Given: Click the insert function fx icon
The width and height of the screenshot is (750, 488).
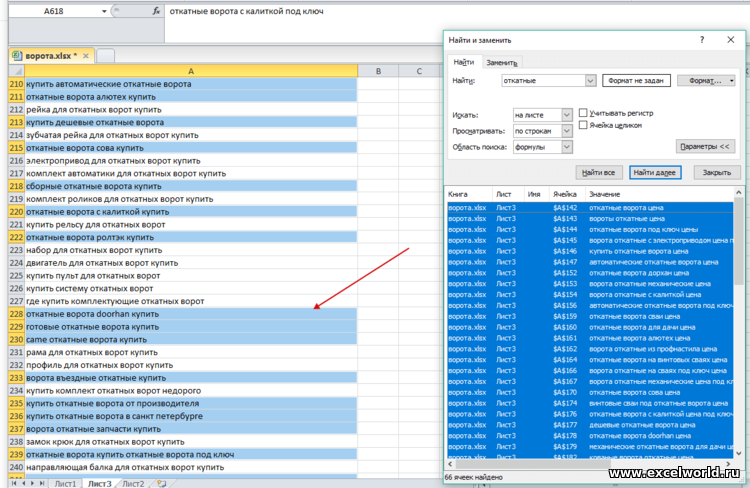Looking at the screenshot, I should tap(156, 11).
